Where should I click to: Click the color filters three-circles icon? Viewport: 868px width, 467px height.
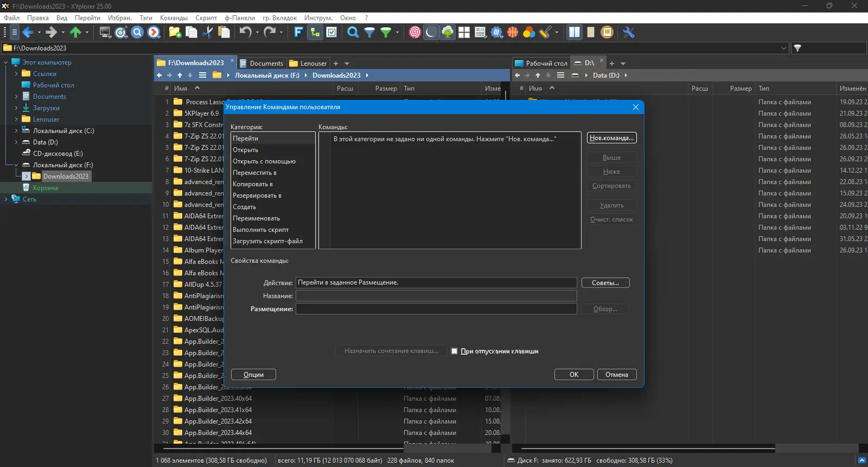point(529,33)
